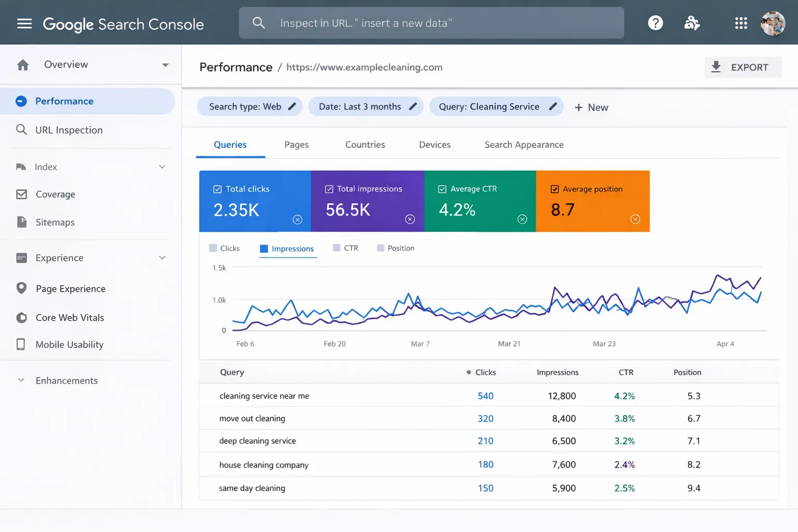Edit the 'Cleaning Service' query filter

coord(552,106)
